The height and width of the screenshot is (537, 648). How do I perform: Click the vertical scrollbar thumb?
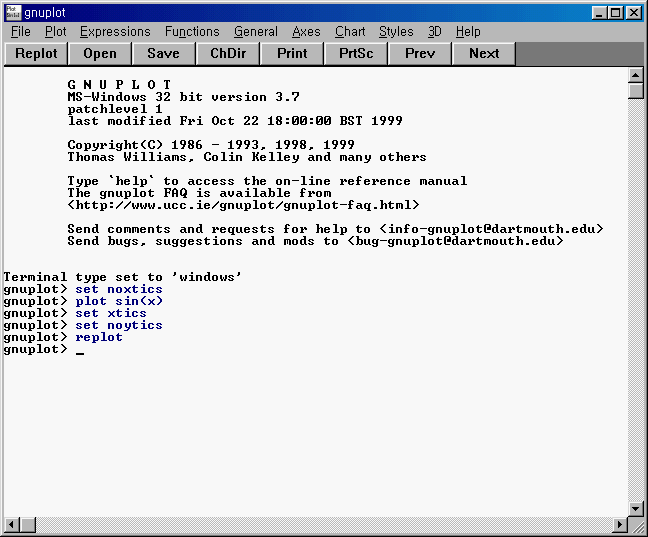636,91
